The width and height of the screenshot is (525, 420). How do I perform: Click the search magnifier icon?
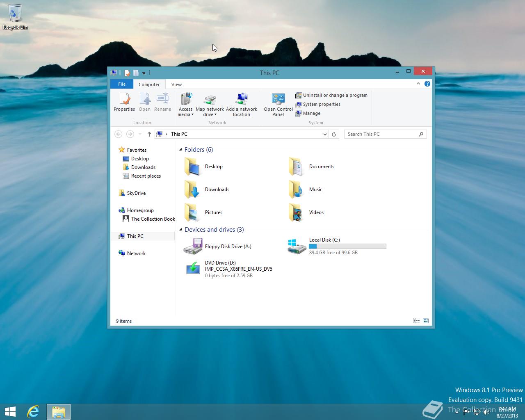(x=421, y=134)
